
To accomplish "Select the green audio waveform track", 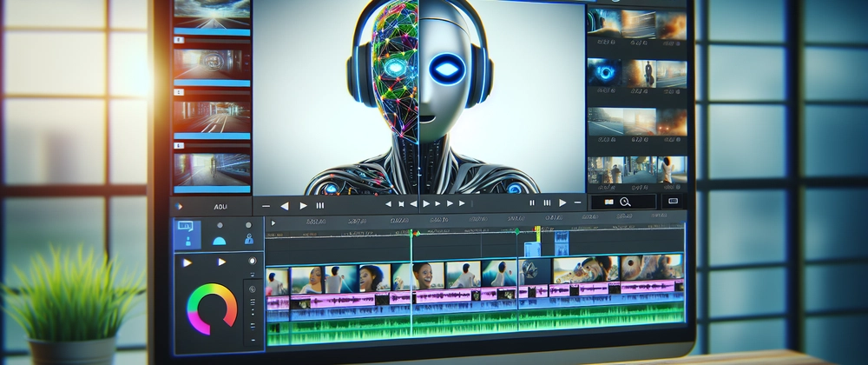I will 475,324.
